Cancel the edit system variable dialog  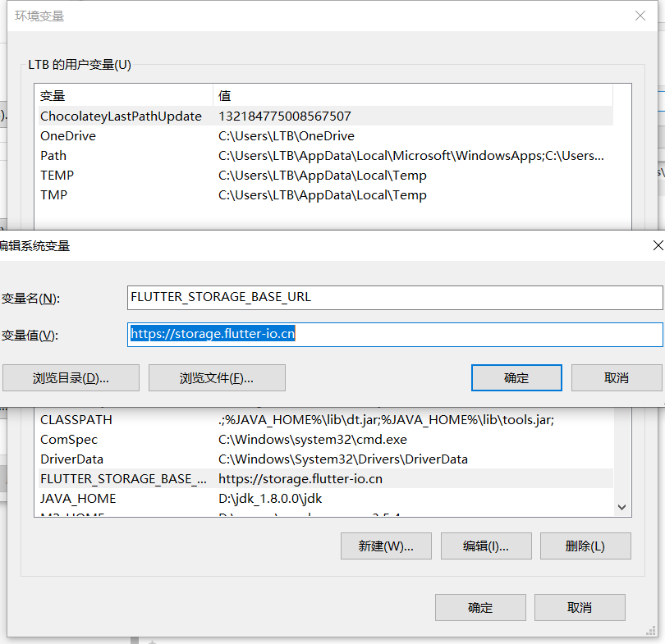[x=617, y=378]
